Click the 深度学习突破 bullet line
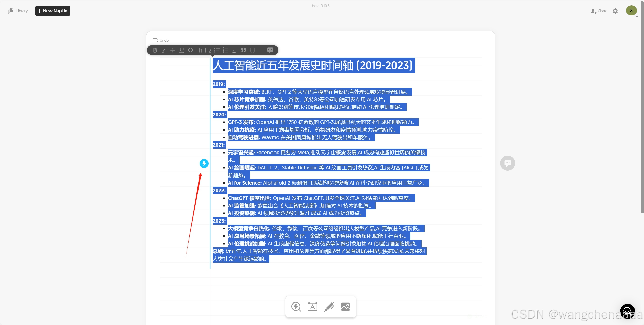 (320, 92)
